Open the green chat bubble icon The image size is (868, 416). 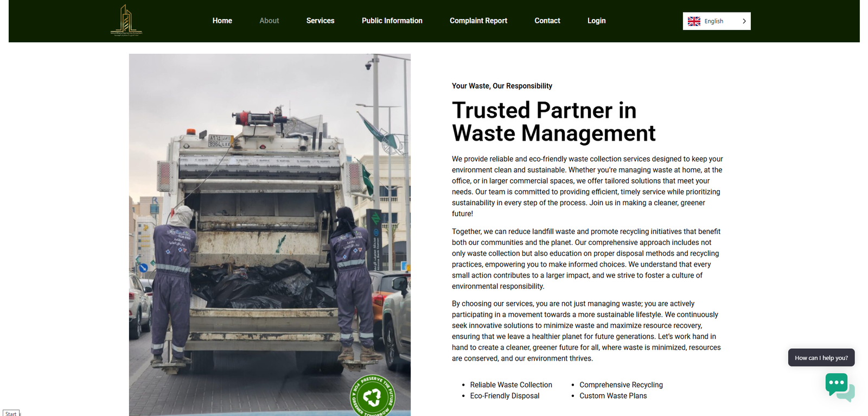839,386
